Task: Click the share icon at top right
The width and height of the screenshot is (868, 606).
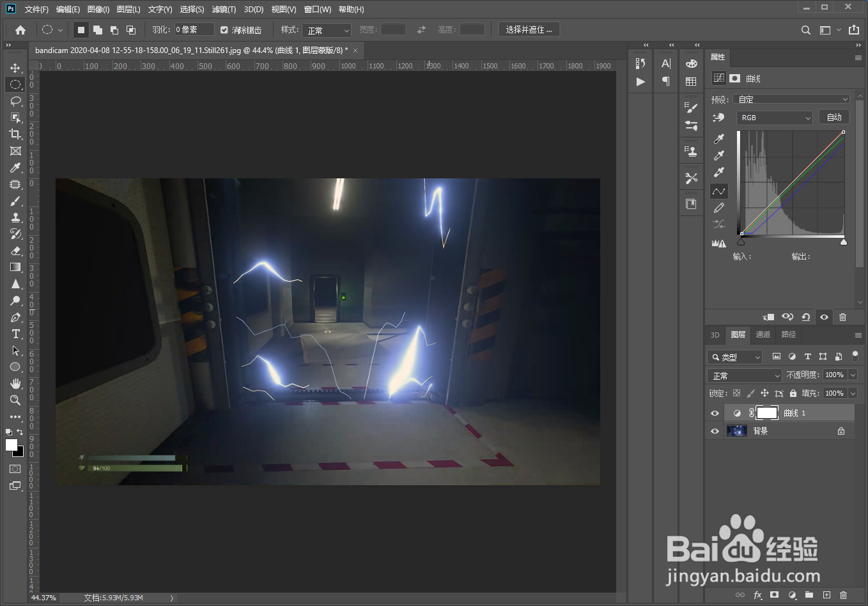Action: click(x=854, y=30)
